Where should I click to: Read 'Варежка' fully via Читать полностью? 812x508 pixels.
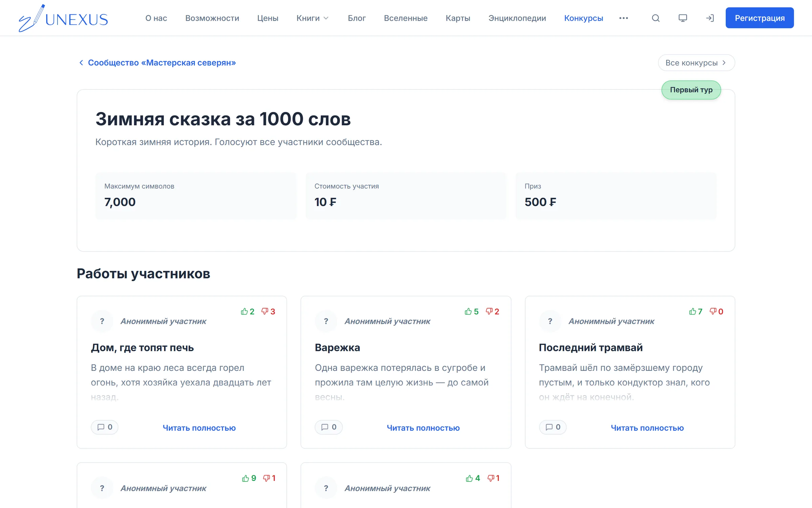[423, 428]
